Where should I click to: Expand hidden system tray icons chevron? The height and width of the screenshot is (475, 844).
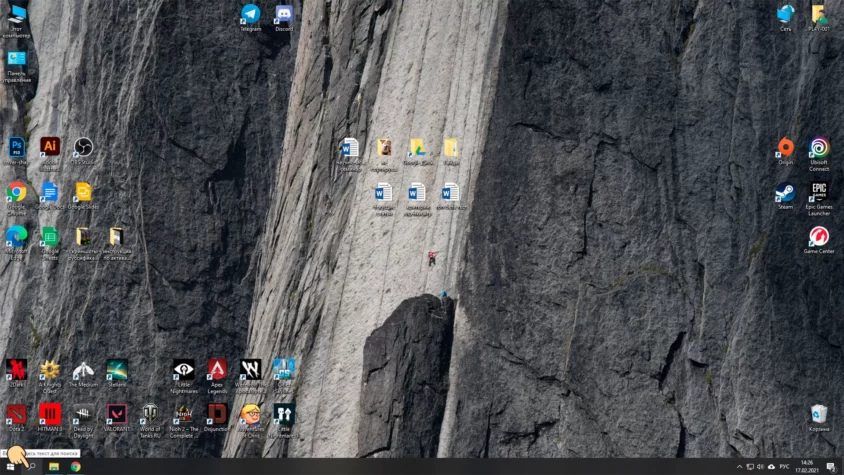tap(740, 467)
